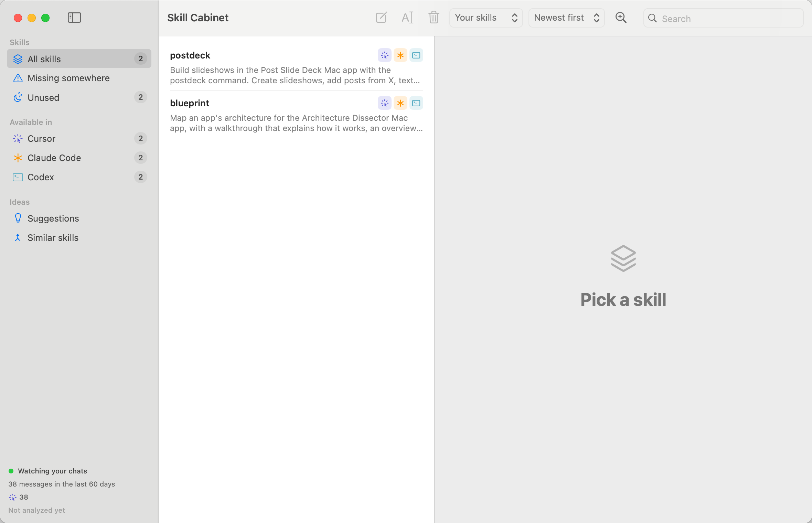Click the Claude Code count badge
812x523 pixels.
pyautogui.click(x=140, y=158)
